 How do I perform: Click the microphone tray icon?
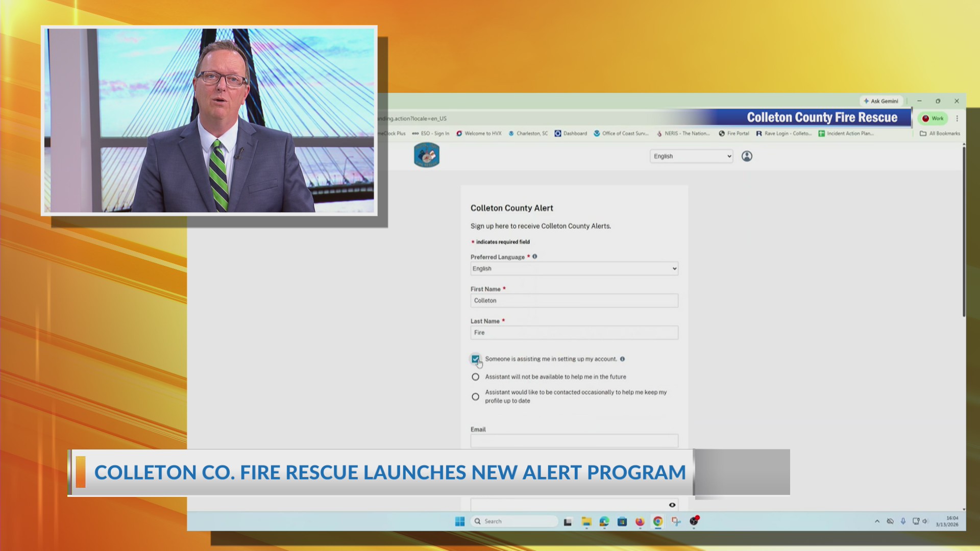[x=903, y=521]
